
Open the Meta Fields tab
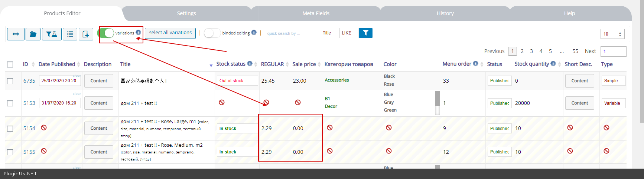[316, 13]
